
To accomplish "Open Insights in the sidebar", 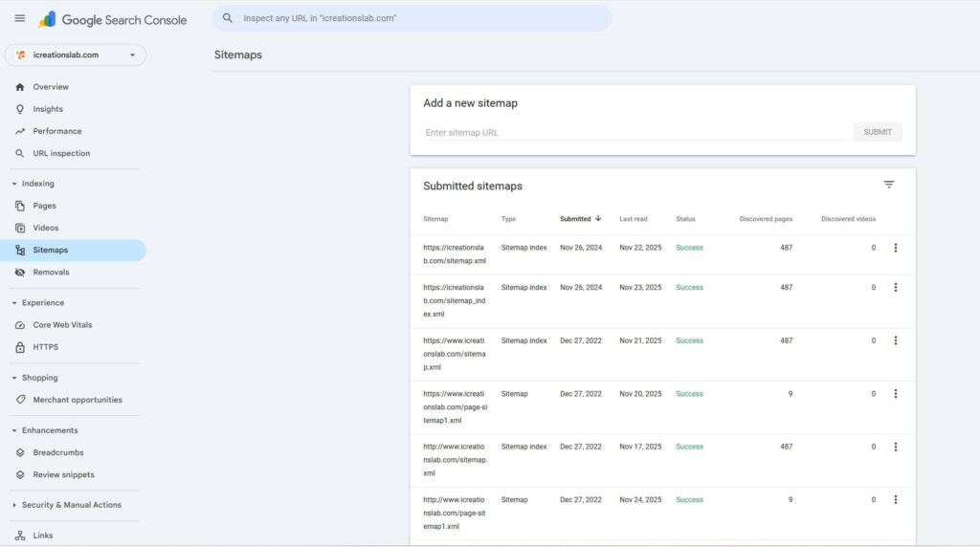I will [48, 109].
